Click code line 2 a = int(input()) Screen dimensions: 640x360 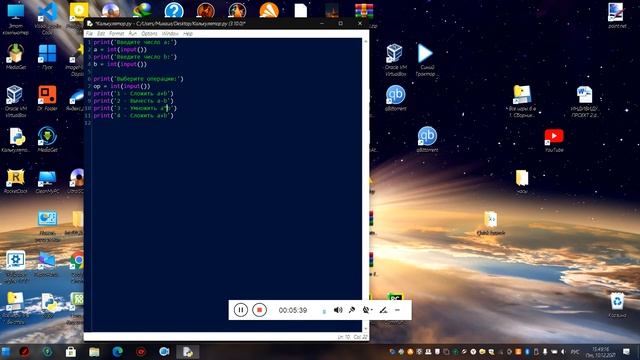[120, 49]
